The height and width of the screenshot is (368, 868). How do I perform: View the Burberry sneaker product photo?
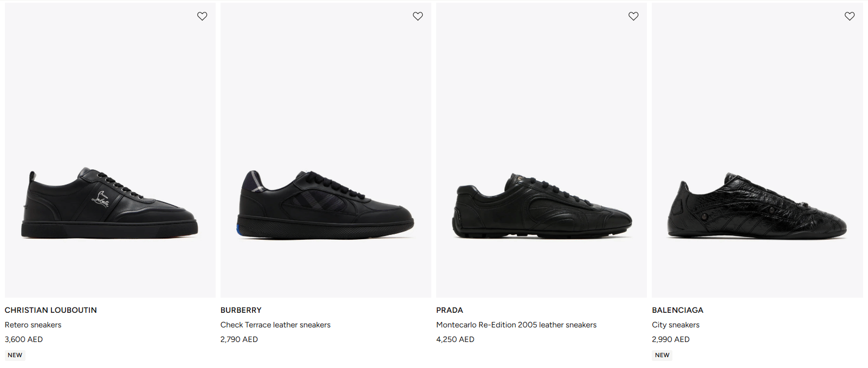(x=326, y=205)
